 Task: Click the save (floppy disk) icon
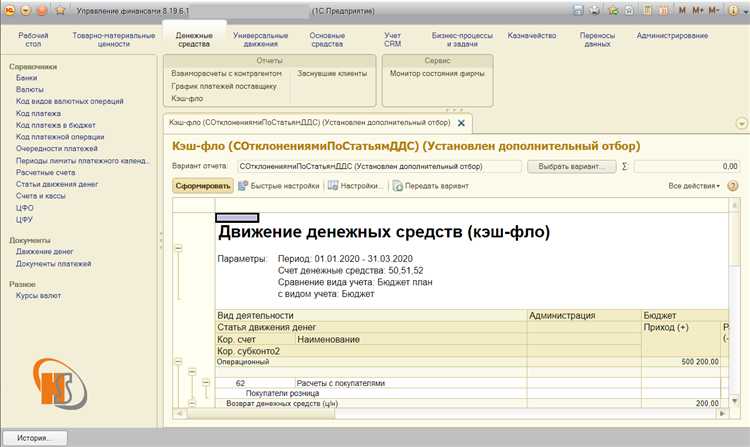[x=578, y=11]
